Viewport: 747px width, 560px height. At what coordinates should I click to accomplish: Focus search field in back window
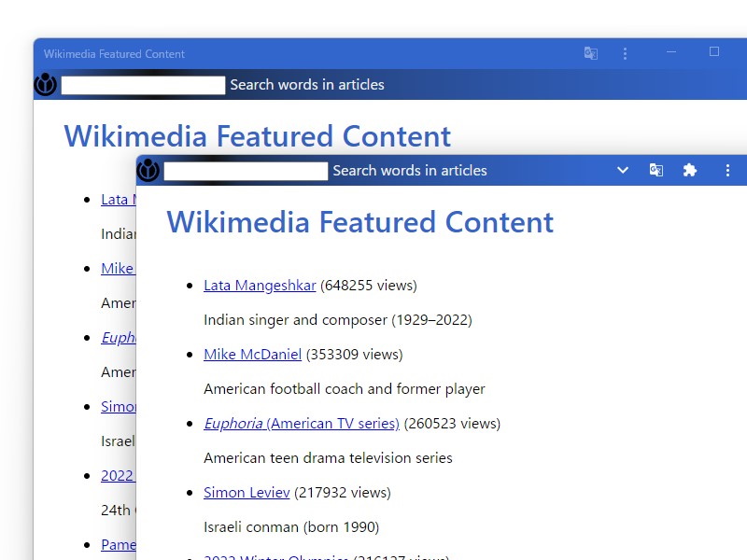click(x=144, y=85)
